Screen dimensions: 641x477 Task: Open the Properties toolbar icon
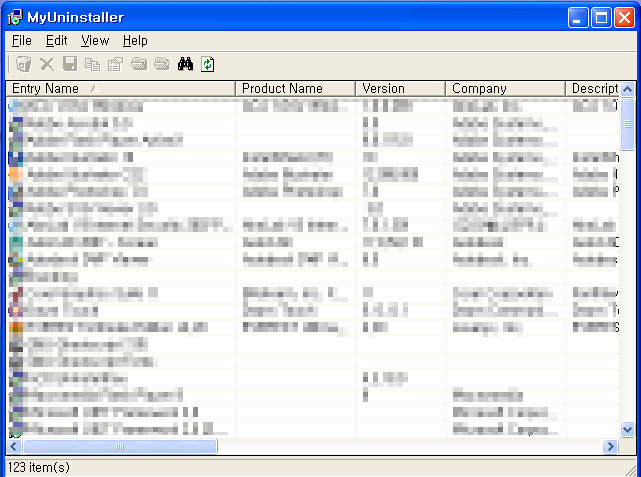tap(116, 64)
